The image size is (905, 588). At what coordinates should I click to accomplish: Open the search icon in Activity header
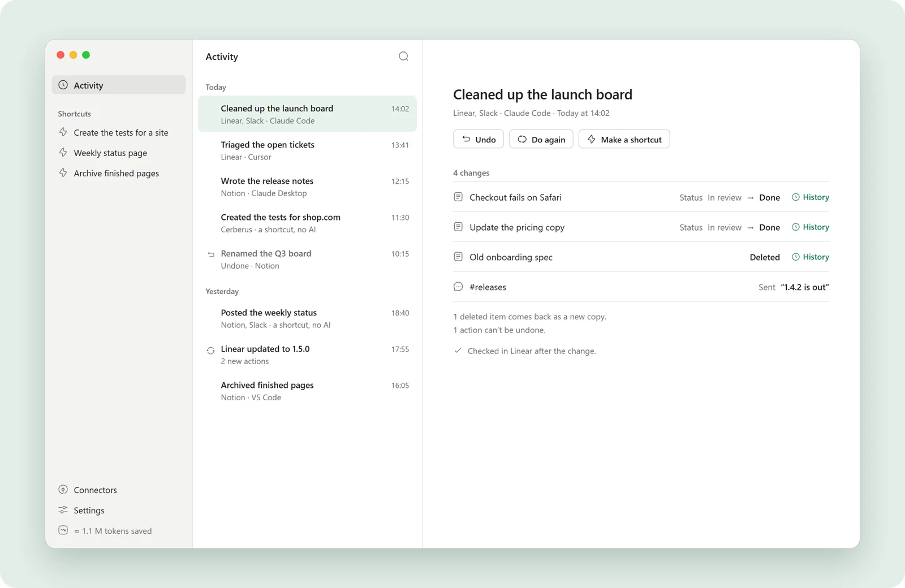[x=403, y=56]
